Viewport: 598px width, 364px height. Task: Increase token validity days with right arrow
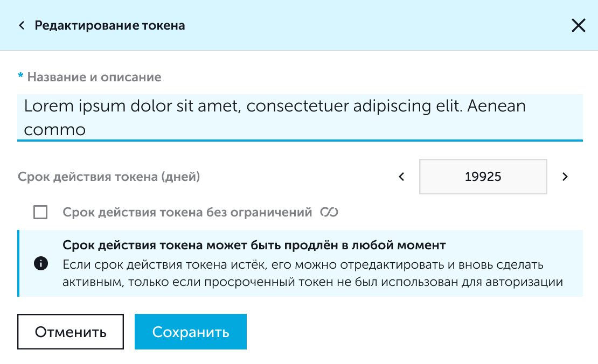point(565,177)
